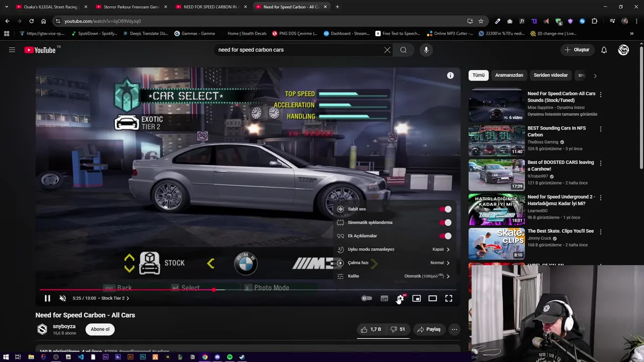The image size is (644, 362).
Task: Share the video with Paylaş
Action: (429, 329)
